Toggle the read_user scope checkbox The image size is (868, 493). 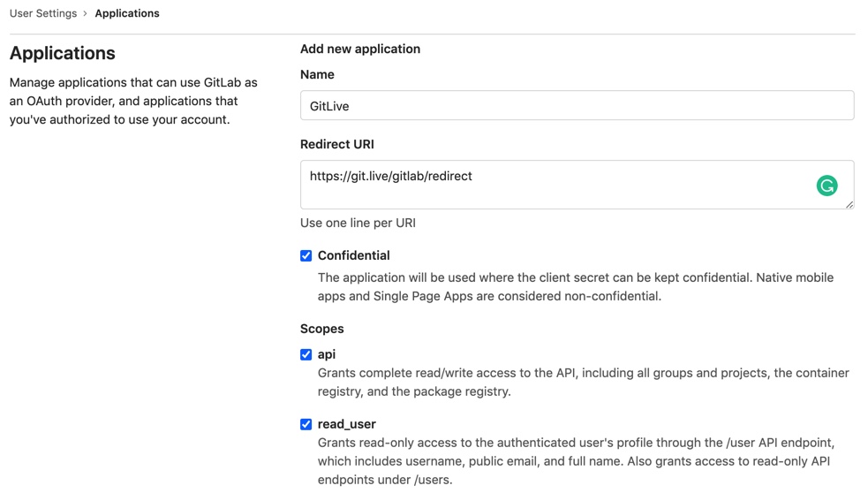[306, 424]
